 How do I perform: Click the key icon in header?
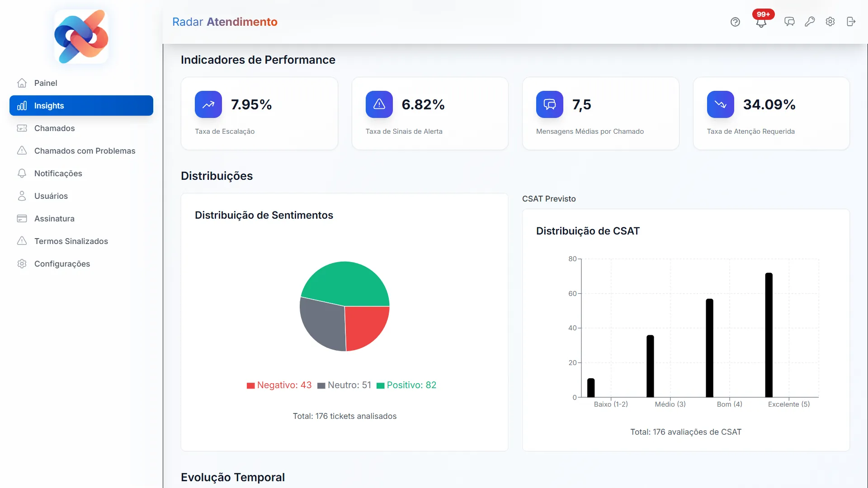(x=810, y=22)
